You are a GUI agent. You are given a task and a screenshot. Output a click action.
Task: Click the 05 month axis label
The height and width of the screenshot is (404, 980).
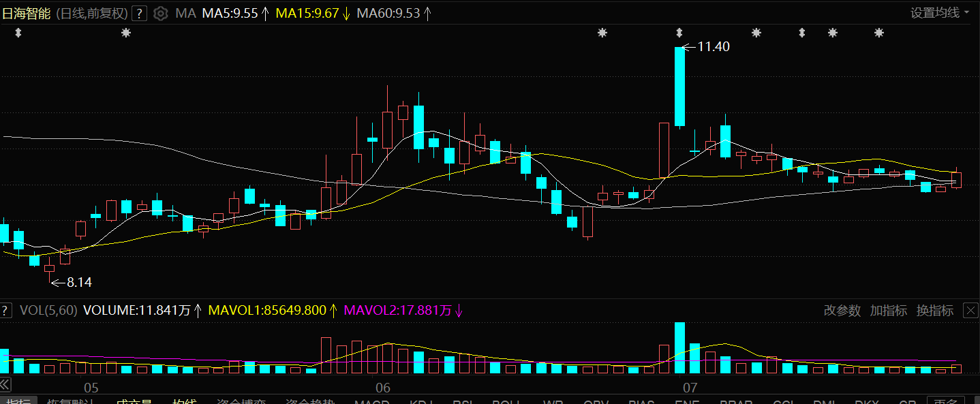coord(91,388)
